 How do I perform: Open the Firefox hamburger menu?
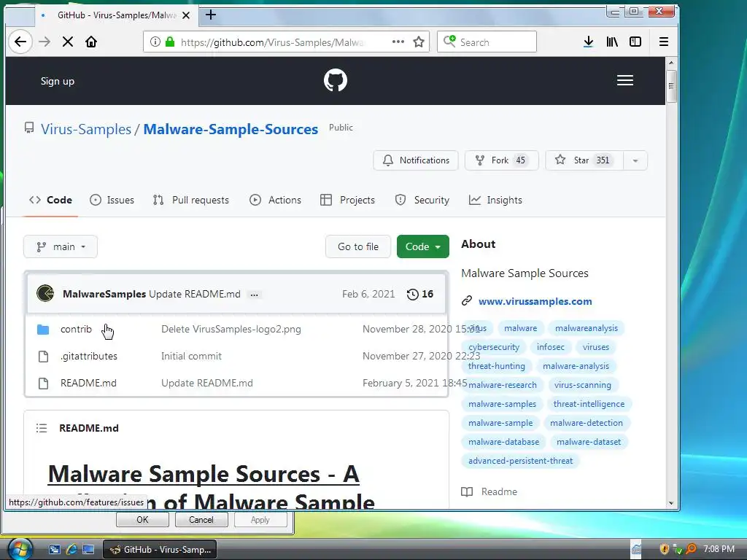pyautogui.click(x=664, y=42)
